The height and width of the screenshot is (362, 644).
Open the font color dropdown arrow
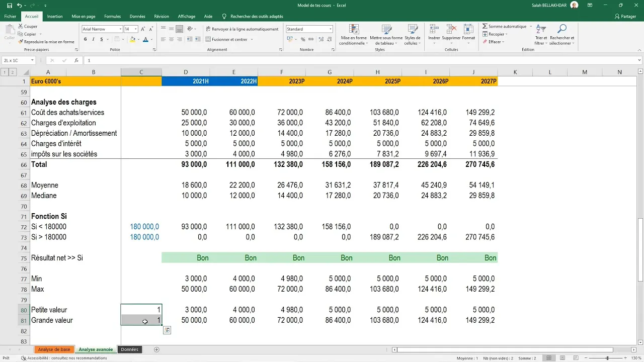point(151,39)
